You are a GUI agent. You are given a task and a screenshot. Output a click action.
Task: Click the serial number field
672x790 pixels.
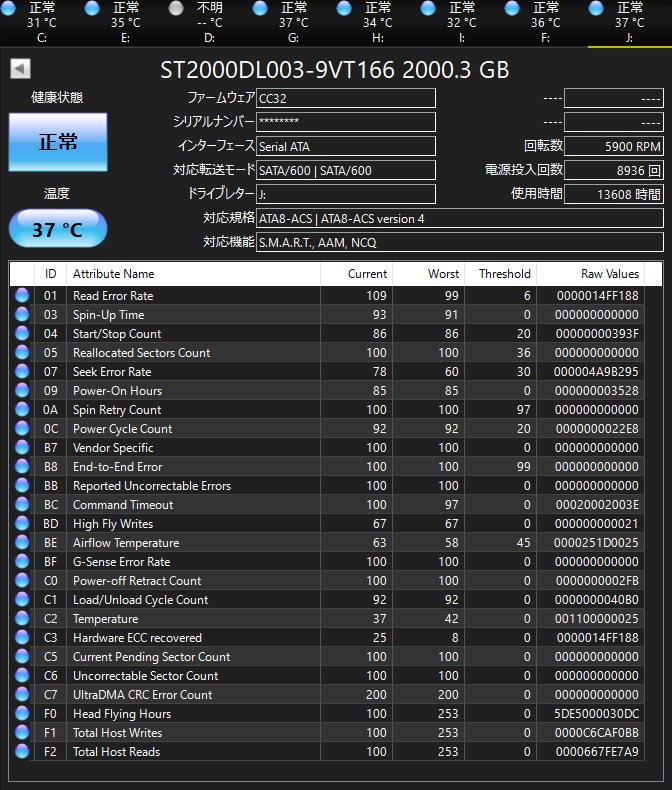(x=345, y=122)
